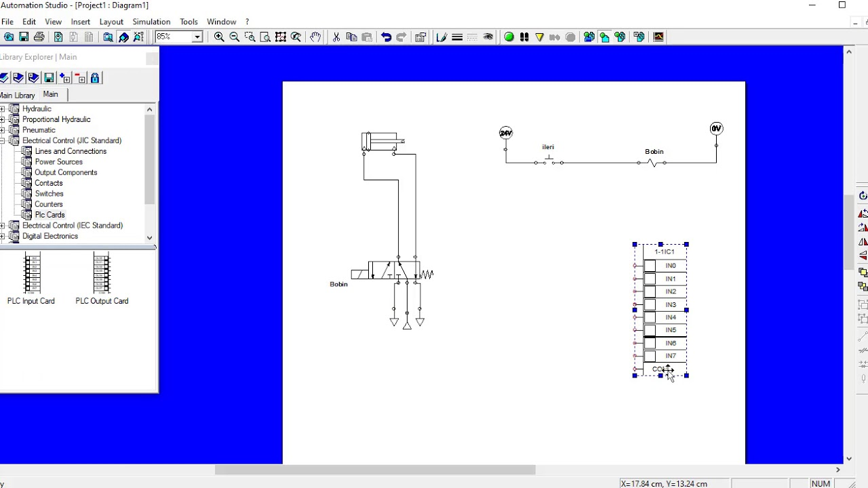
Task: Select PLC Input Card component
Action: point(31,279)
